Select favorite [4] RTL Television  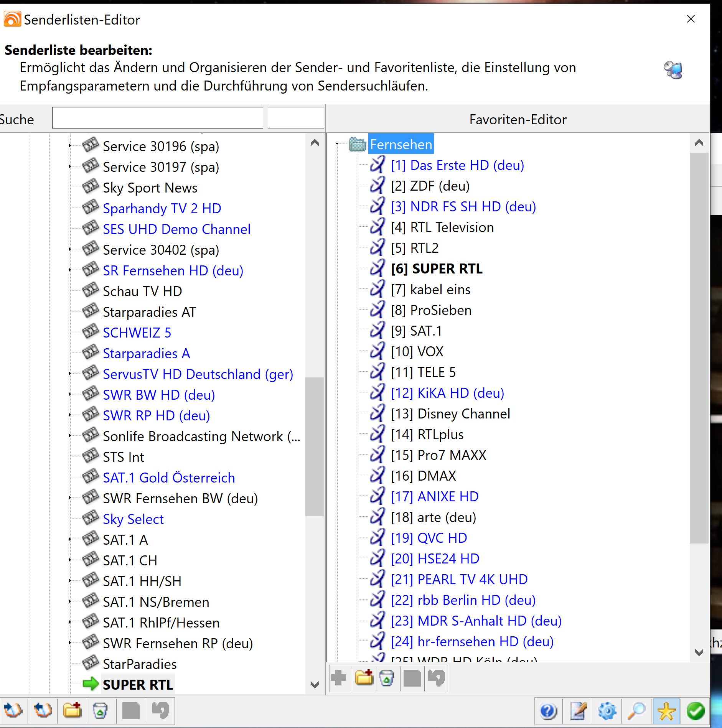(x=442, y=227)
